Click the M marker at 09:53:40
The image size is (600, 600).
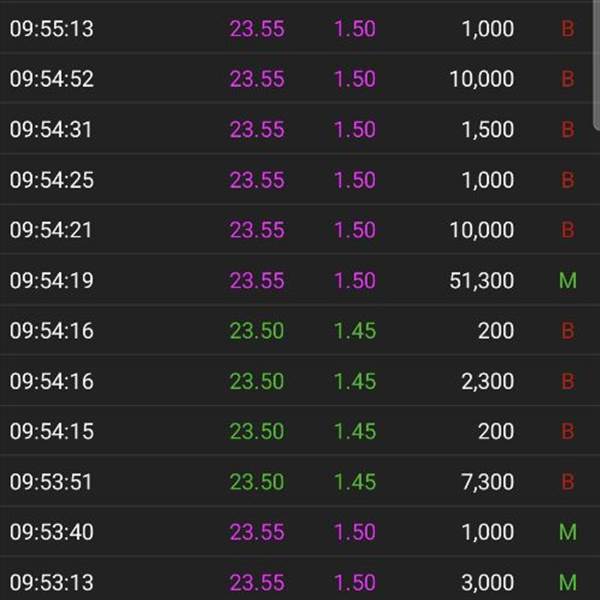pos(568,532)
